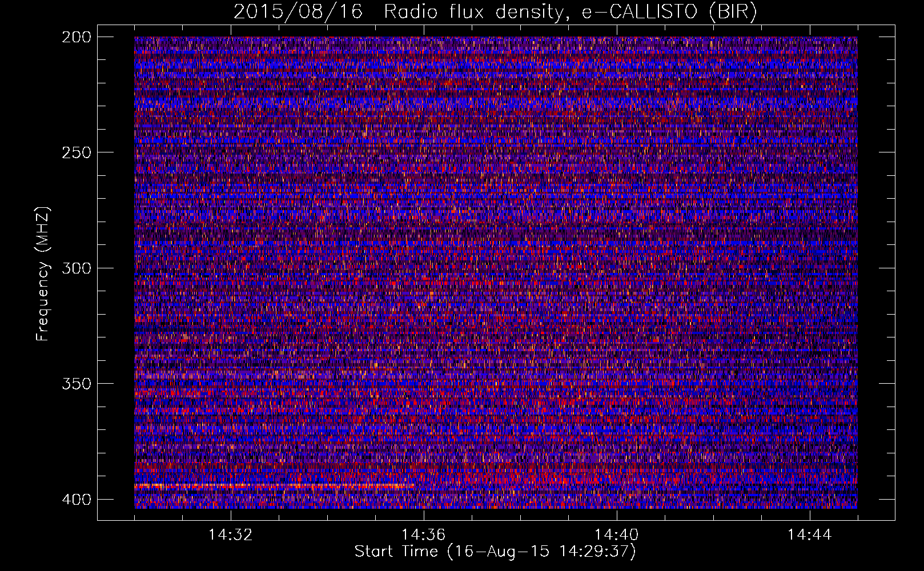Click the 250 frequency tick label
924x571 pixels.
(x=76, y=152)
